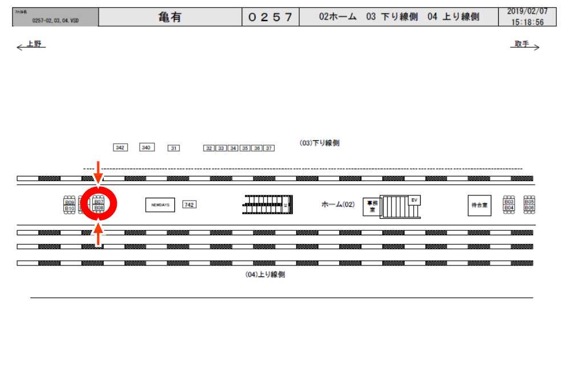The height and width of the screenshot is (392, 566).
Task: Select ad board number 742
Action: coord(189,205)
